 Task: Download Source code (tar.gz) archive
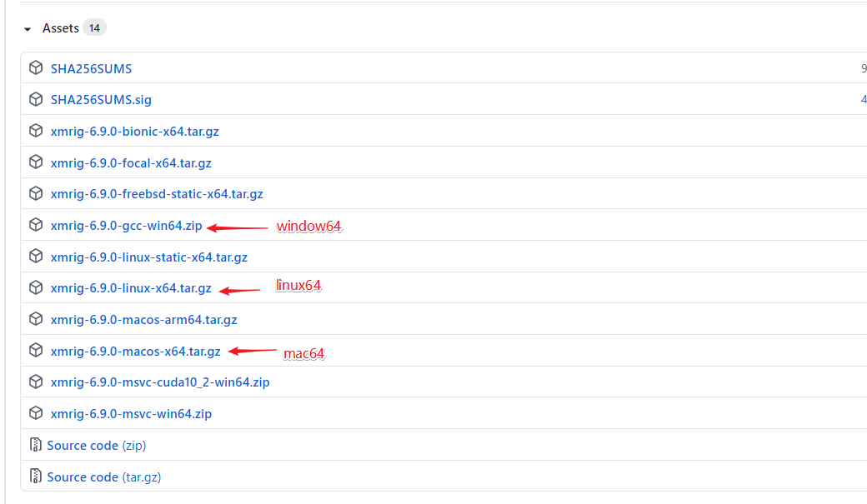[103, 477]
